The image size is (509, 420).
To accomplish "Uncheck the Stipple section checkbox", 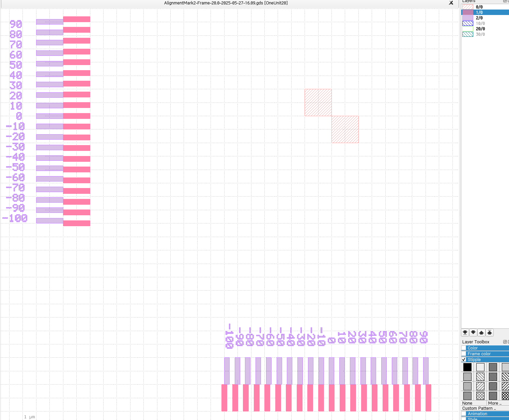I will pyautogui.click(x=464, y=360).
